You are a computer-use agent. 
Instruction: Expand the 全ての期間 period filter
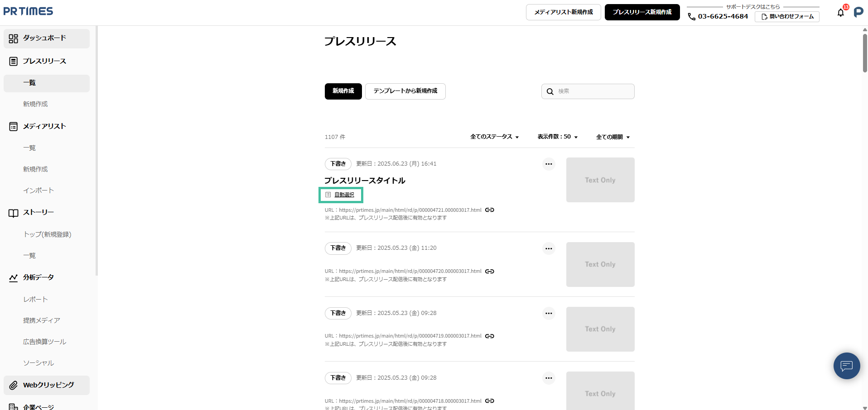point(612,137)
